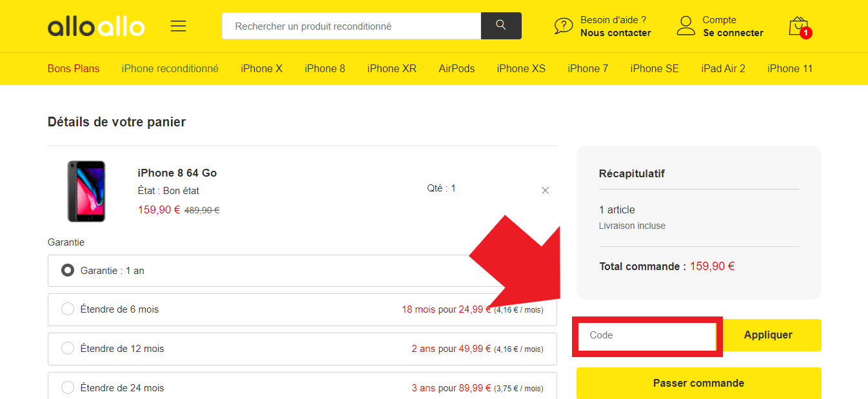Click the iPhone 8 product thumbnail

point(86,191)
